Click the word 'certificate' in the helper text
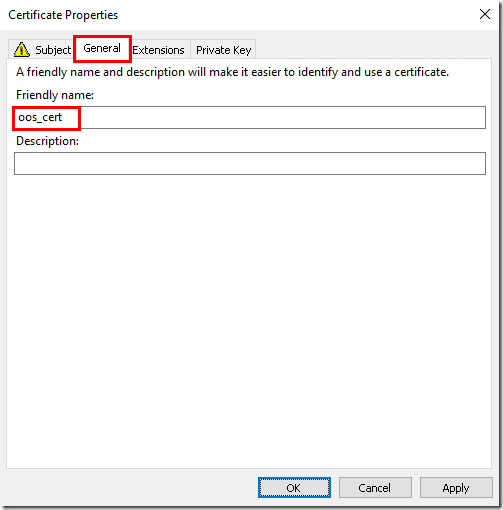 421,72
